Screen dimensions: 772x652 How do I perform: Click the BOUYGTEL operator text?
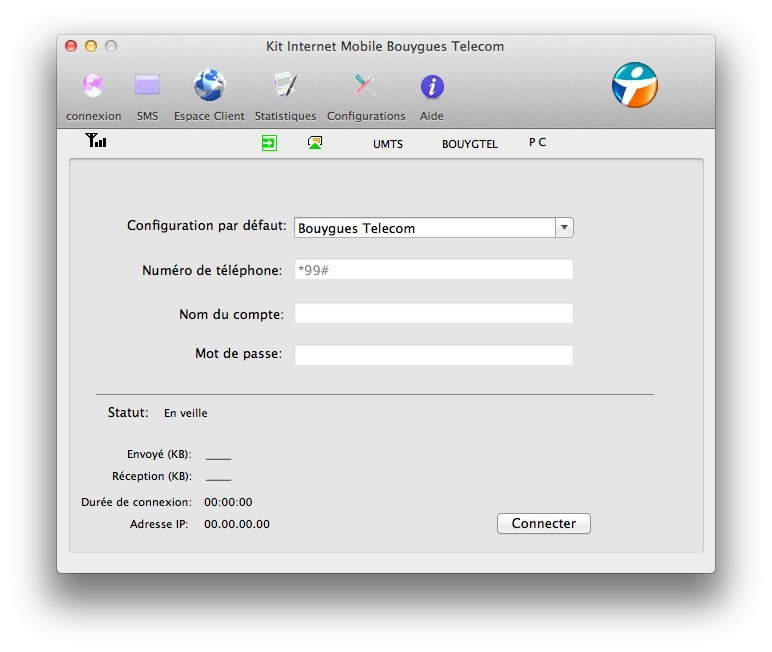pyautogui.click(x=470, y=144)
